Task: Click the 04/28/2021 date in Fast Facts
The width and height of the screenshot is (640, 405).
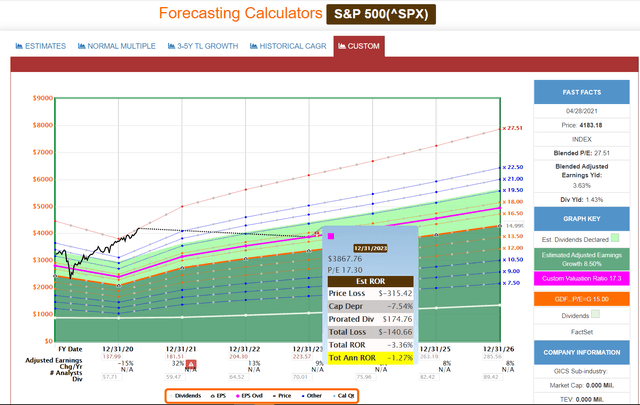Action: (x=582, y=111)
